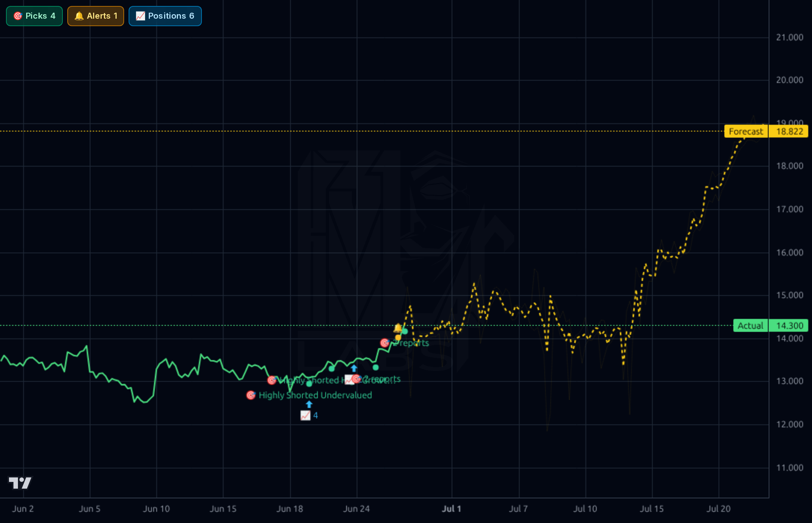Click the 21.000 price axis label
The width and height of the screenshot is (812, 523).
coord(790,37)
